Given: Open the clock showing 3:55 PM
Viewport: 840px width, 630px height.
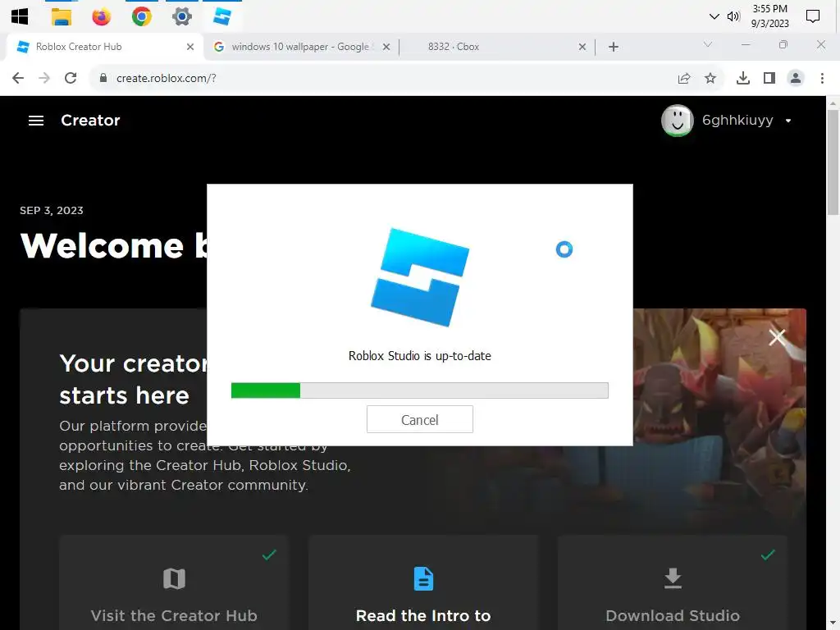Looking at the screenshot, I should tap(769, 16).
